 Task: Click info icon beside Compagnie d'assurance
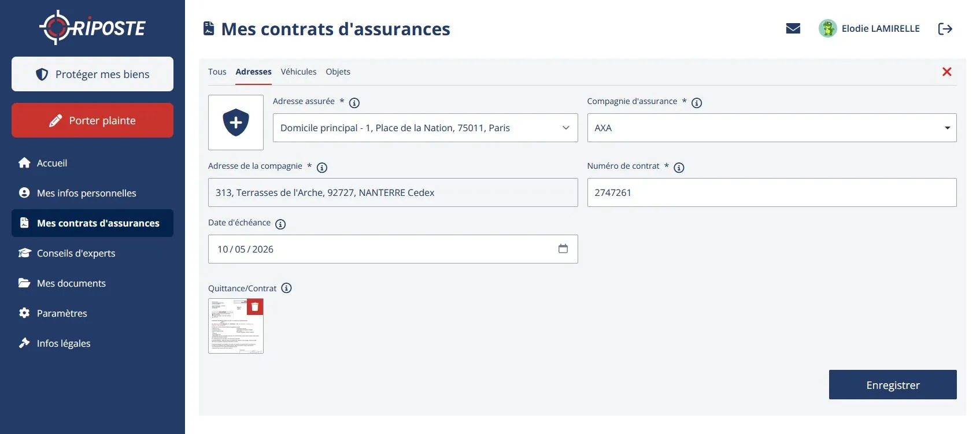pos(697,103)
